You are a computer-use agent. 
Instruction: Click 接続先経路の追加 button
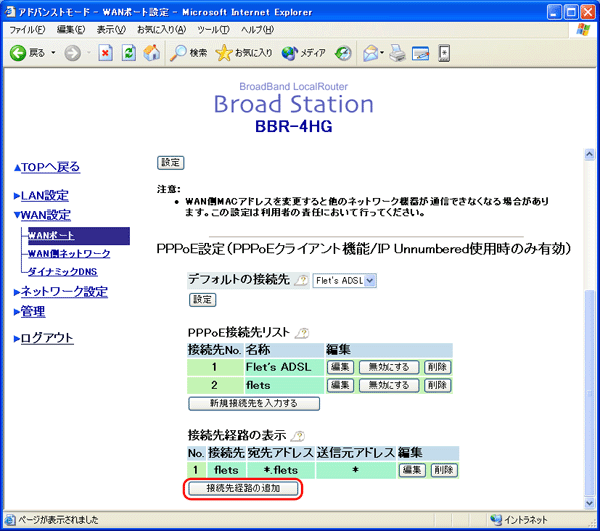[243, 489]
